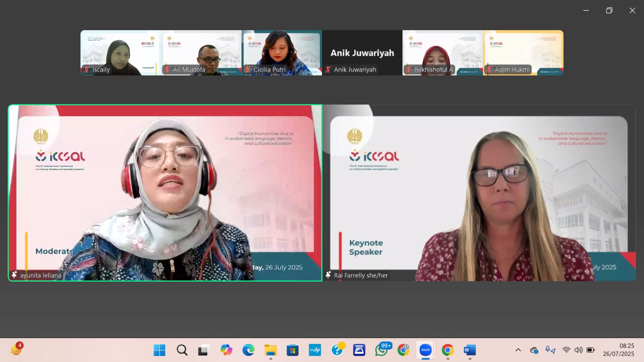The height and width of the screenshot is (362, 644).
Task: Select the Anik Juwariyah participant tile
Action: (362, 53)
